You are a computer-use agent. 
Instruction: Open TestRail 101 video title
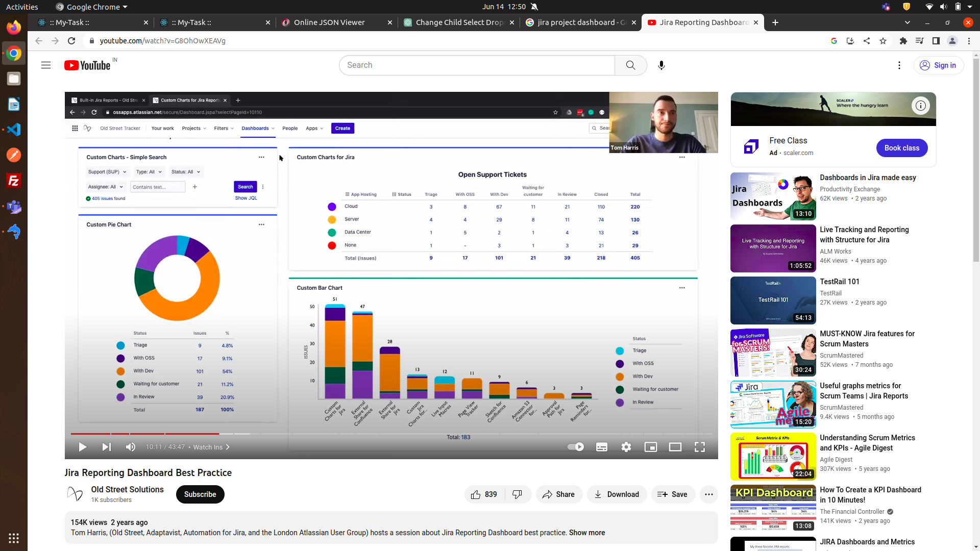pyautogui.click(x=840, y=282)
